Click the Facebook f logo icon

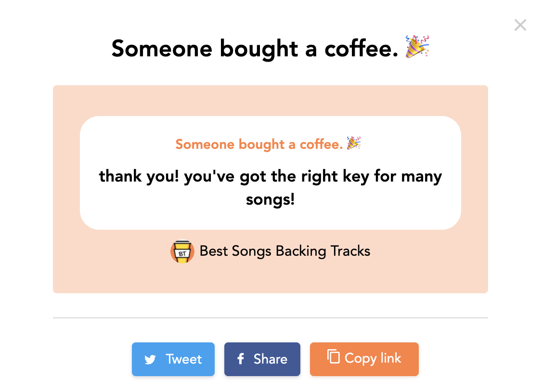(x=241, y=359)
